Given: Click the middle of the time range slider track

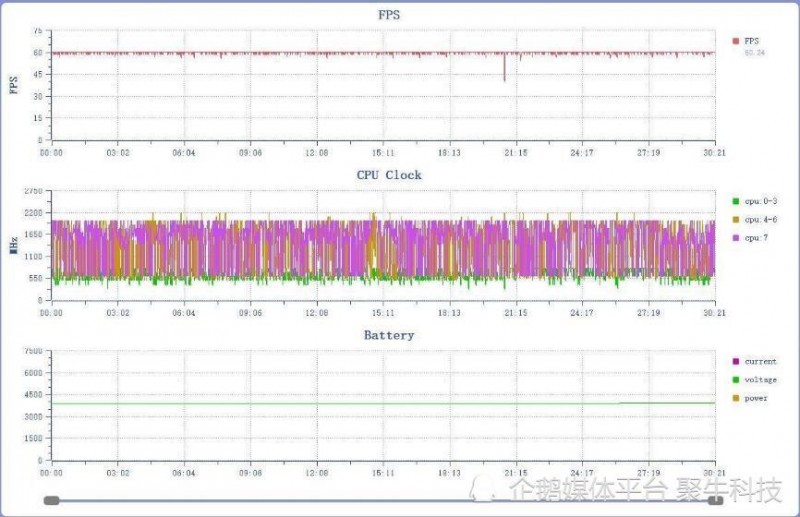Looking at the screenshot, I should click(x=384, y=500).
